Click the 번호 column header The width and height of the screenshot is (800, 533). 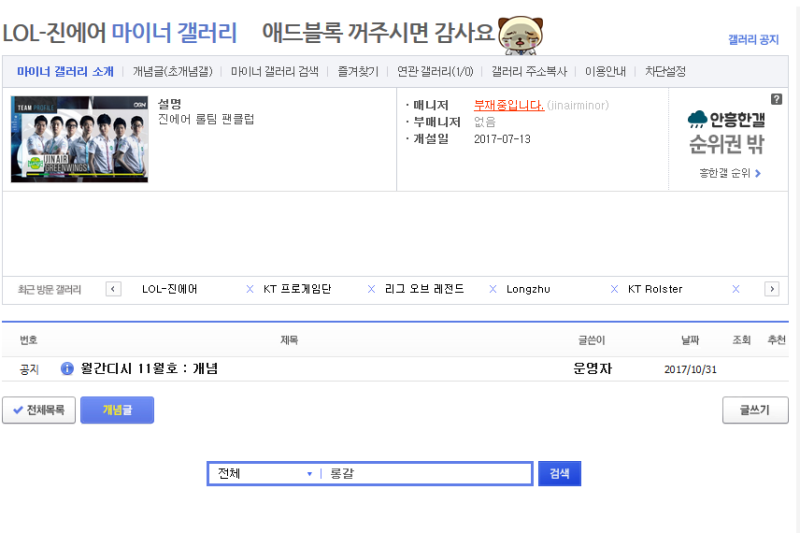pos(29,340)
